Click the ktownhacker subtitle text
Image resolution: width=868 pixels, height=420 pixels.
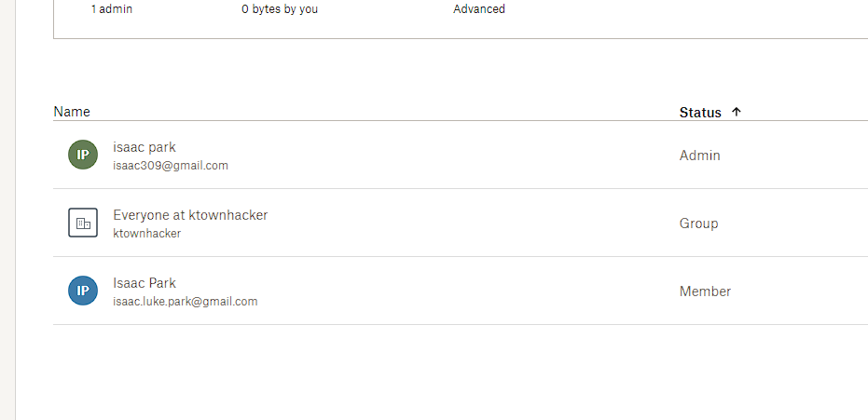pyautogui.click(x=146, y=233)
